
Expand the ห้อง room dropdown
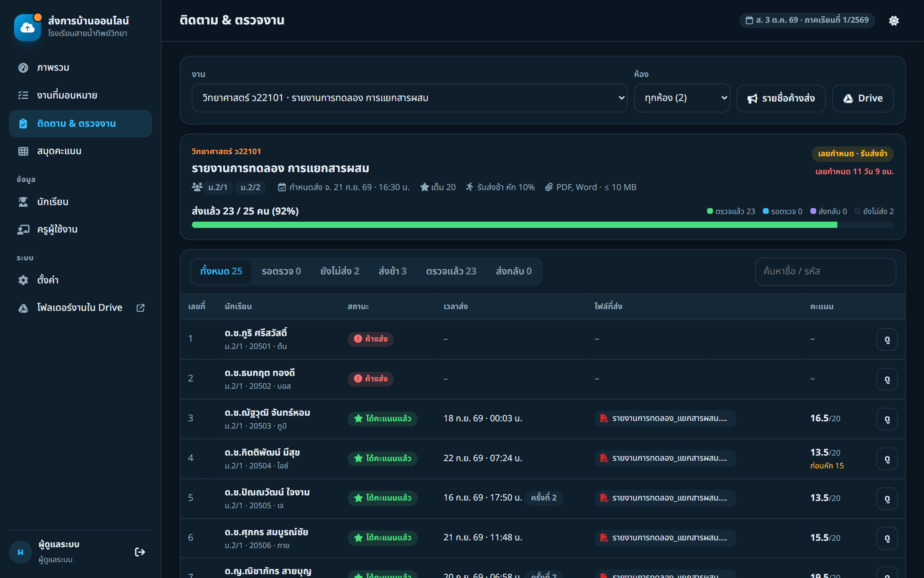point(682,98)
